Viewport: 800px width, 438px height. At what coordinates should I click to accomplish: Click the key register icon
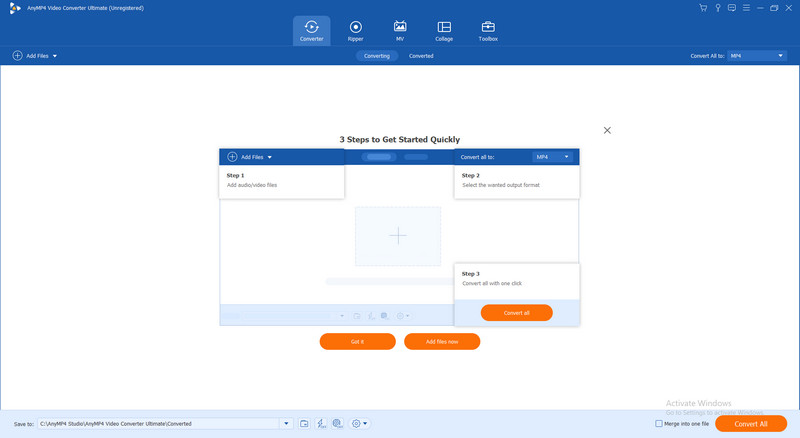click(717, 7)
